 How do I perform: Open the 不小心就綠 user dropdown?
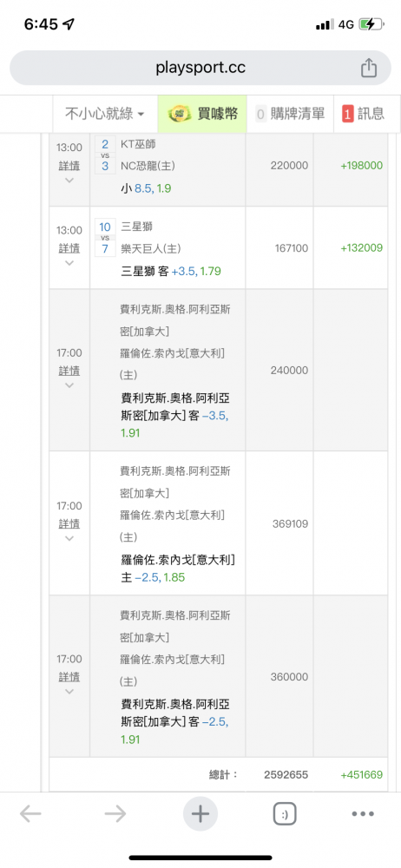(105, 114)
